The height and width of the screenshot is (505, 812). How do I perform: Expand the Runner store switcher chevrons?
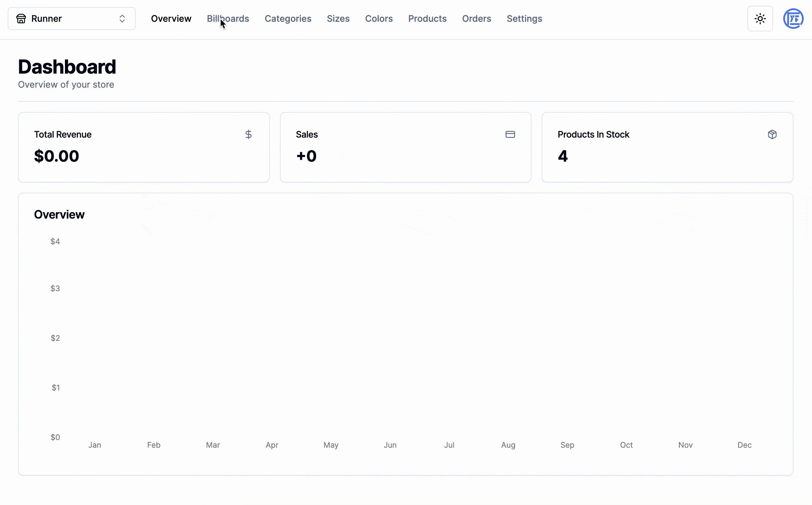[122, 19]
